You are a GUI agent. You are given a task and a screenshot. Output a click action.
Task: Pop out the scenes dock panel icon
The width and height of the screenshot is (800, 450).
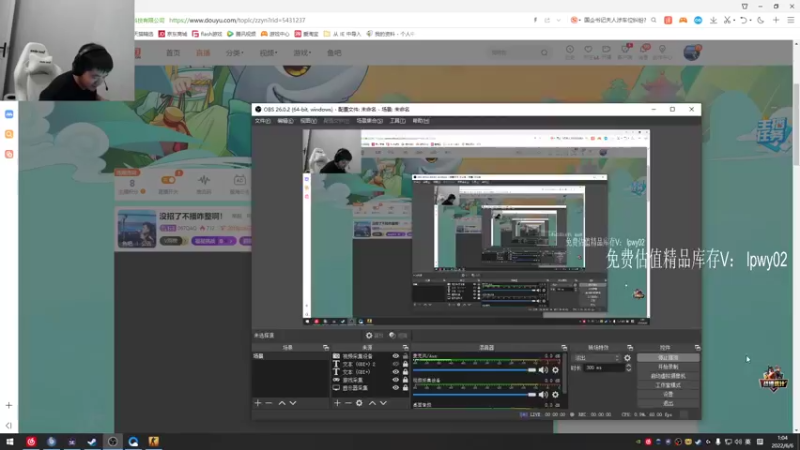(326, 347)
